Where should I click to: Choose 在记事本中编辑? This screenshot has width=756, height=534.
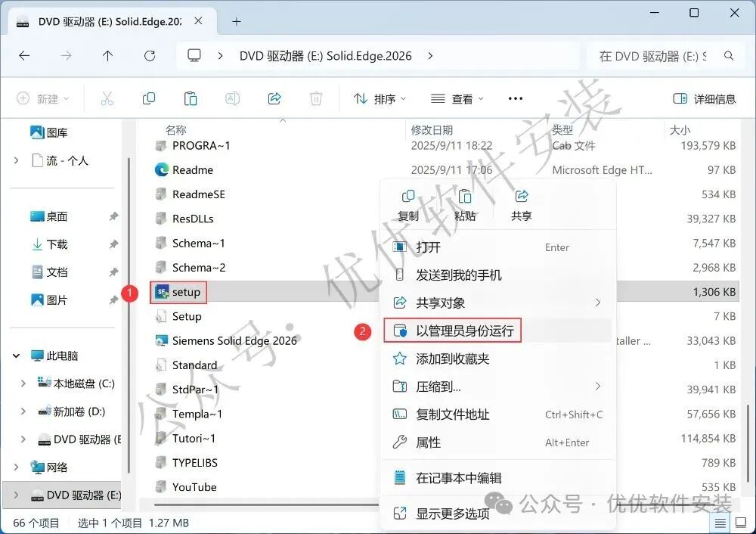(x=497, y=478)
